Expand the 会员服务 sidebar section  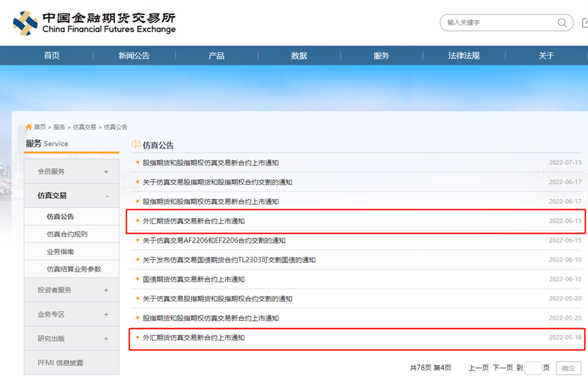106,172
